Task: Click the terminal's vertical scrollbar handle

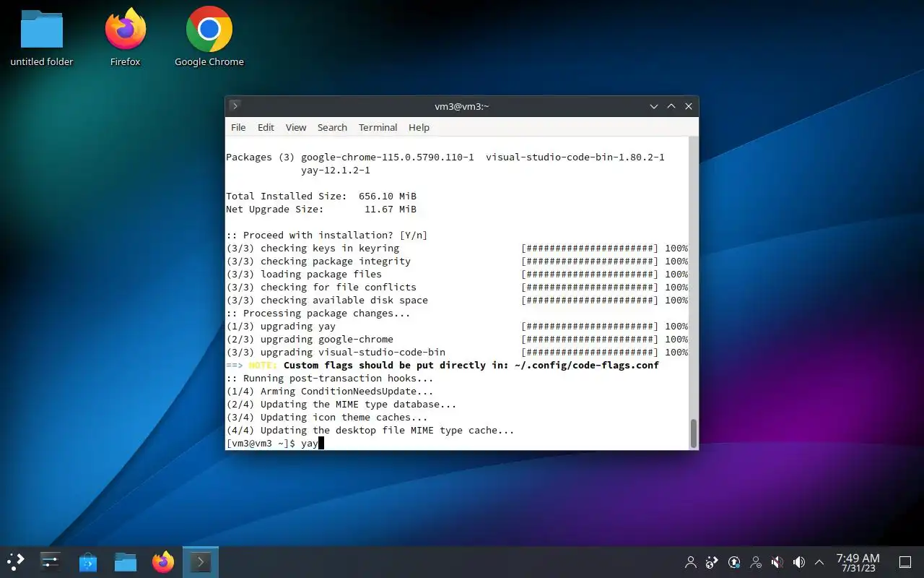Action: point(694,433)
